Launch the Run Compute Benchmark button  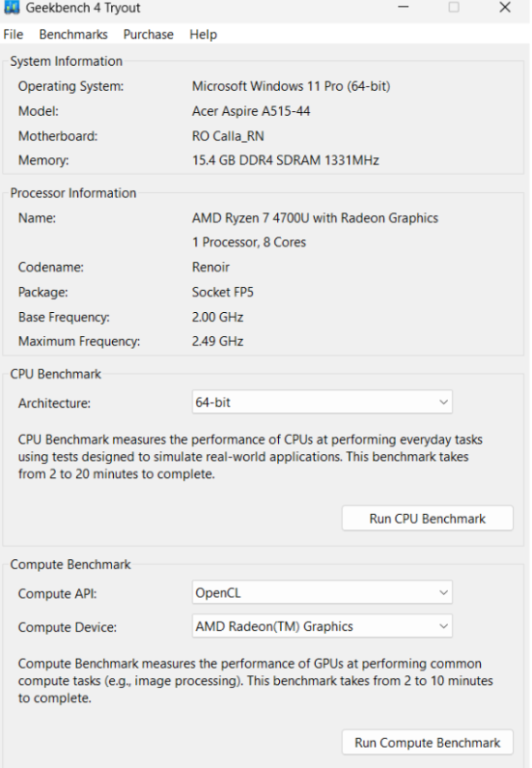tap(428, 743)
